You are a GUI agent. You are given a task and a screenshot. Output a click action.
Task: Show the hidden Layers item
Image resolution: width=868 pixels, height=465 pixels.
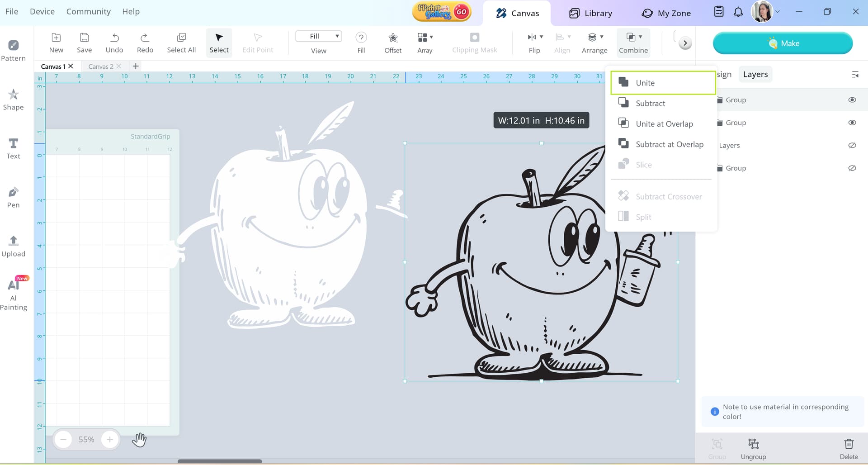(852, 145)
